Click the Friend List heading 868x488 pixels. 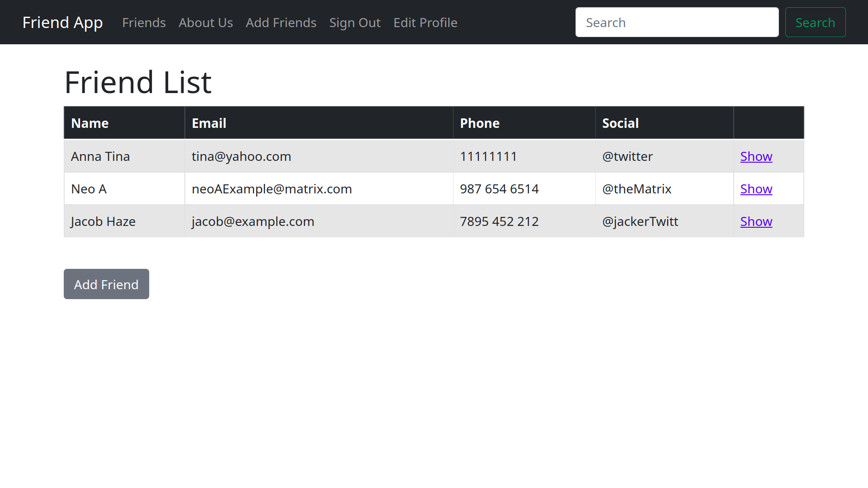(138, 82)
